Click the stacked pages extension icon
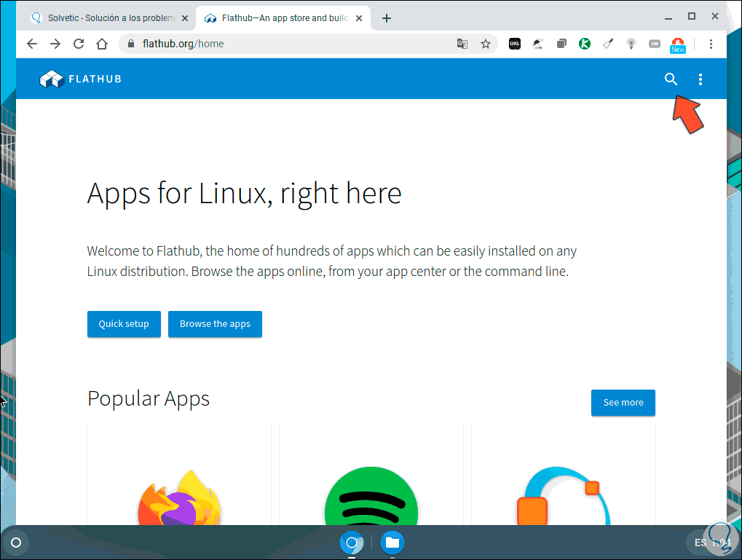Viewport: 742px width, 560px height. tap(561, 44)
